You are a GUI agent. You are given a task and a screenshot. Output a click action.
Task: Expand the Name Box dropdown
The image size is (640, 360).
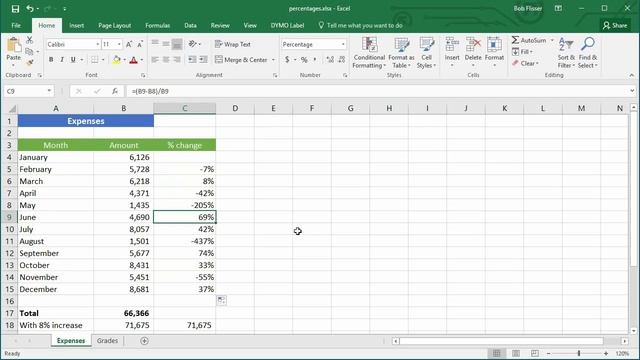pos(49,91)
